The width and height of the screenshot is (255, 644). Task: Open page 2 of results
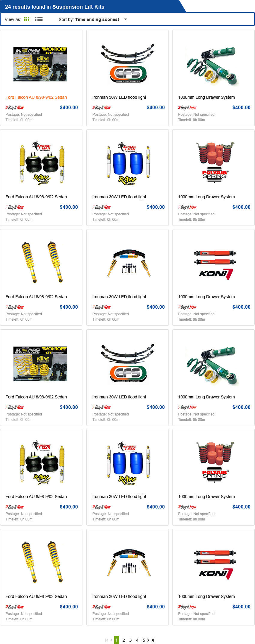coord(124,640)
